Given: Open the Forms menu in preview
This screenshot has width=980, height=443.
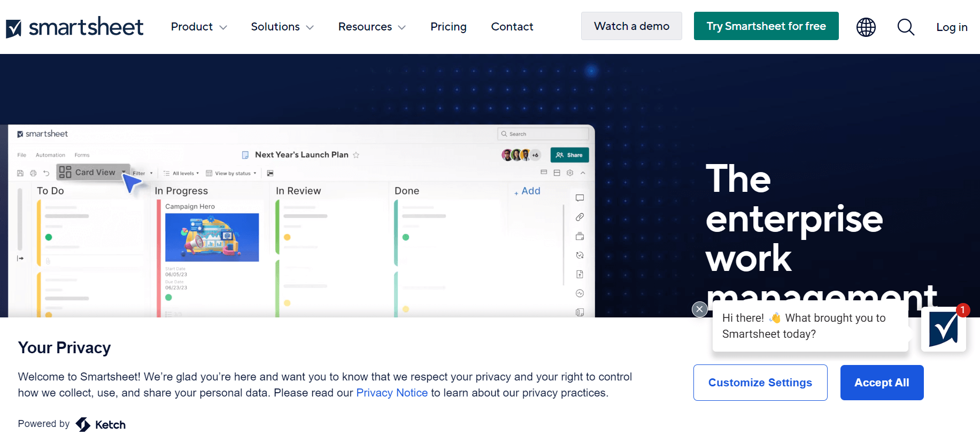Looking at the screenshot, I should pos(82,155).
